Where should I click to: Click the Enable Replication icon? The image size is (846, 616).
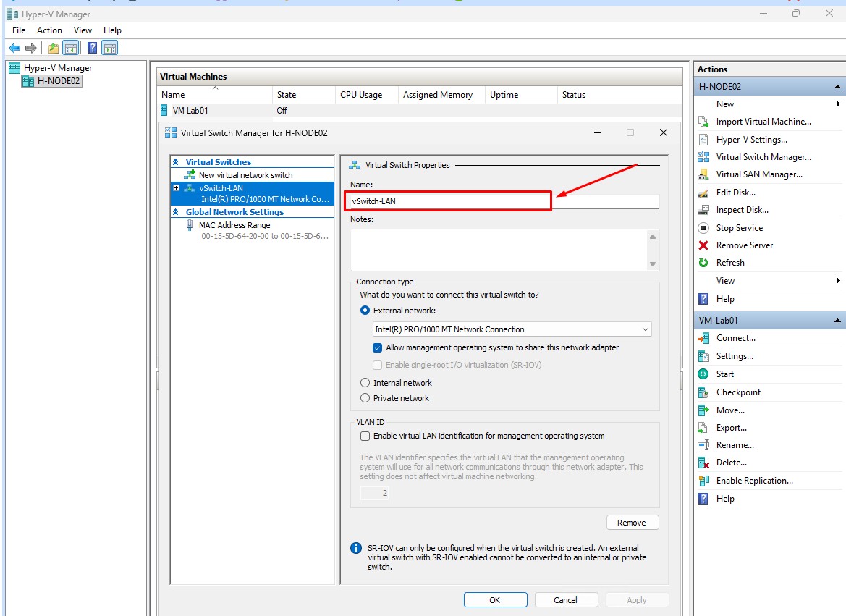(x=703, y=481)
